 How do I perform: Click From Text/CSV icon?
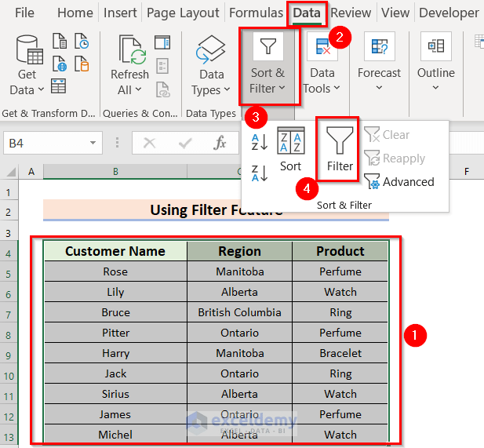(x=60, y=41)
